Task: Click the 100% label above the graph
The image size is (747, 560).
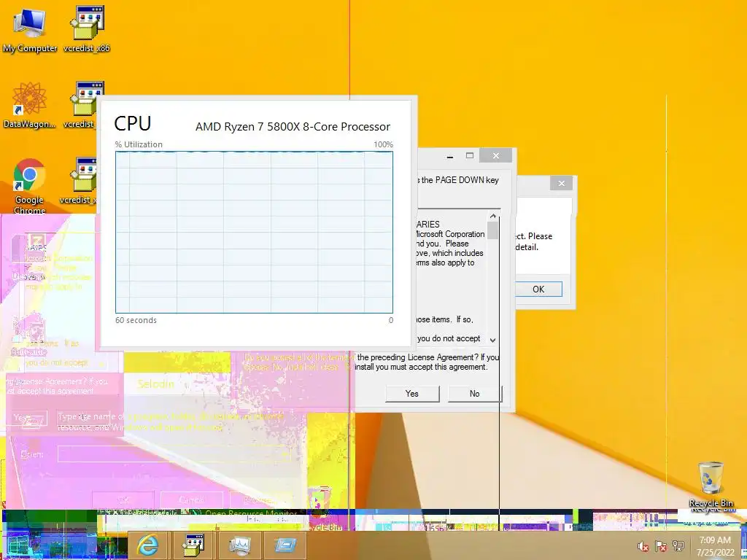Action: coord(383,144)
